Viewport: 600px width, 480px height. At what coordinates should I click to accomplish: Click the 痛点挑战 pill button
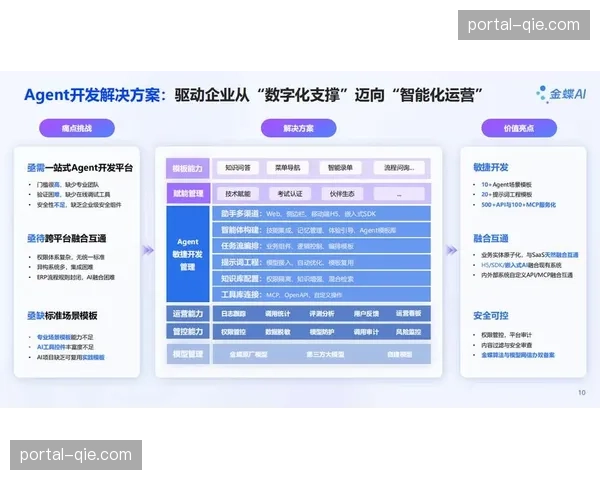[77, 128]
